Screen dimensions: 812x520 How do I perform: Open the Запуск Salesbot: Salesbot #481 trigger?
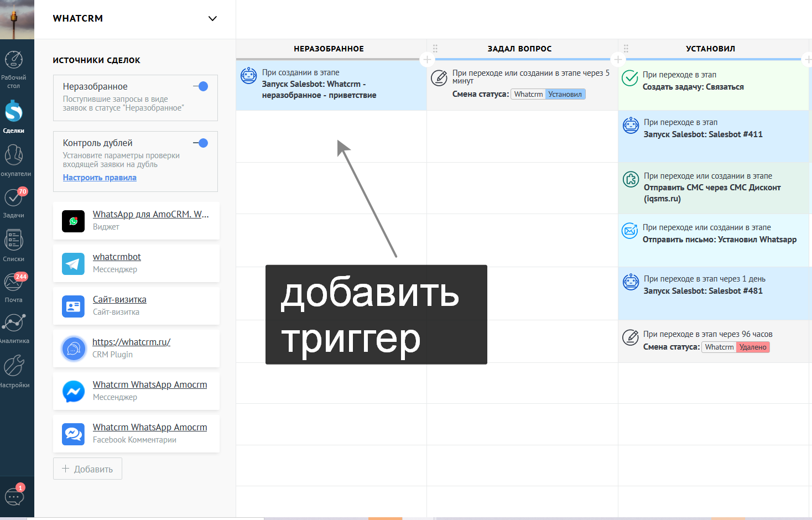(714, 294)
